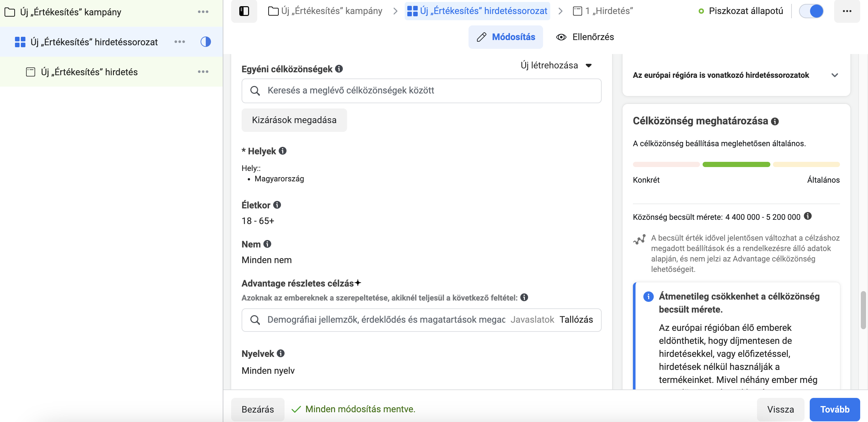Click the campaign folder icon in sidebar
The width and height of the screenshot is (868, 422).
(x=9, y=12)
